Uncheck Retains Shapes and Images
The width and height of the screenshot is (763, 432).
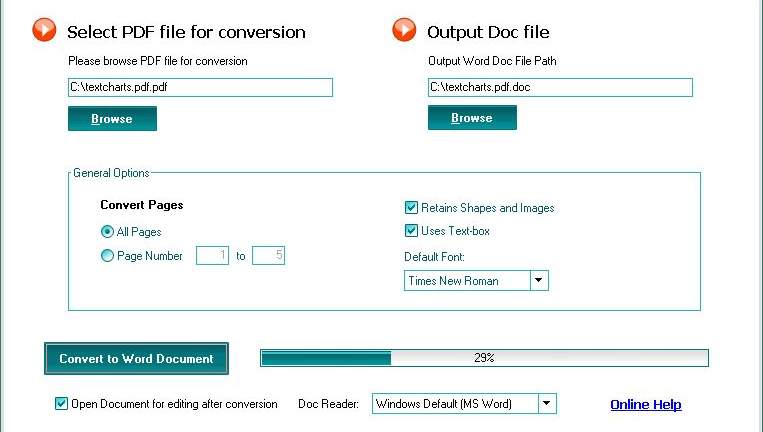tap(411, 208)
